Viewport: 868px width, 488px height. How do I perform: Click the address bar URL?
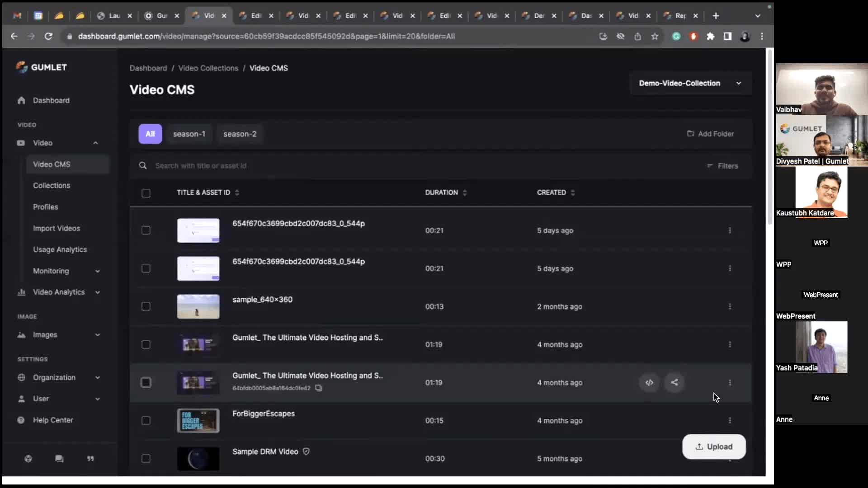click(266, 36)
